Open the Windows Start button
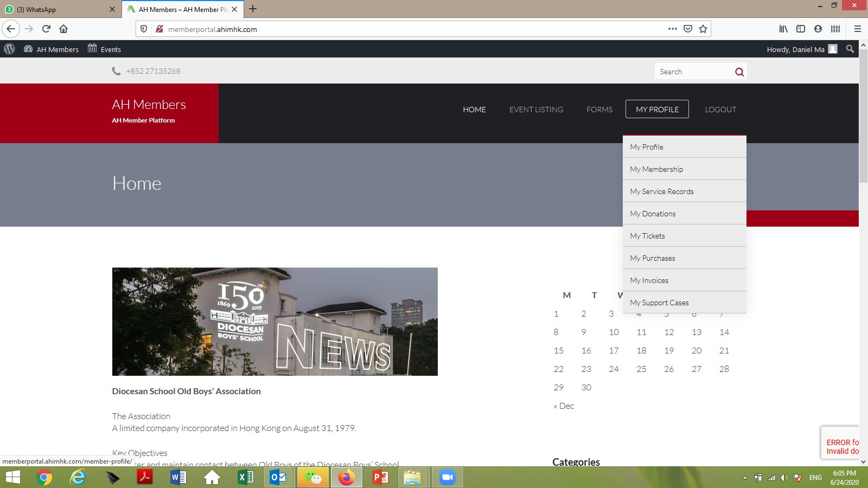868x488 pixels. pyautogui.click(x=12, y=477)
